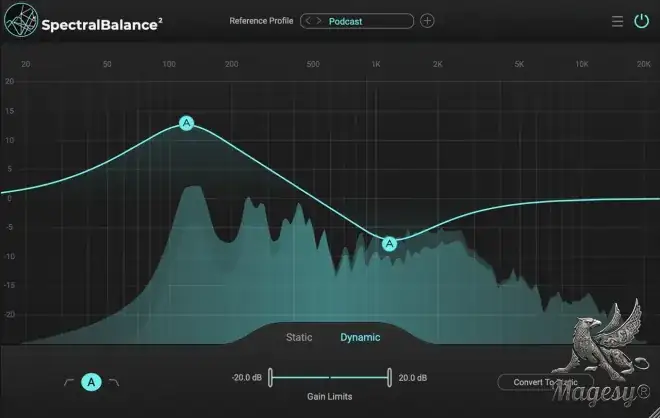Select the upper EQ node A near 100 Hz
Screen dimensions: 660x418
pos(186,123)
